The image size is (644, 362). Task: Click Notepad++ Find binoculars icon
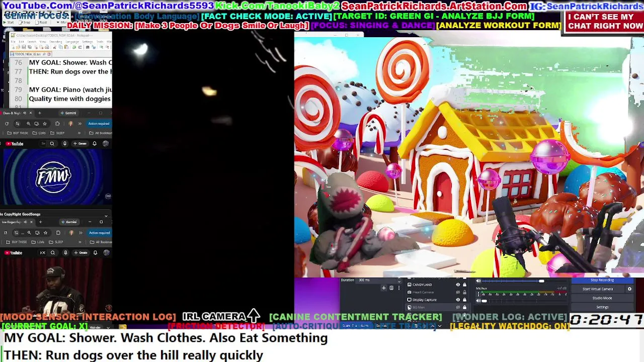[x=88, y=47]
